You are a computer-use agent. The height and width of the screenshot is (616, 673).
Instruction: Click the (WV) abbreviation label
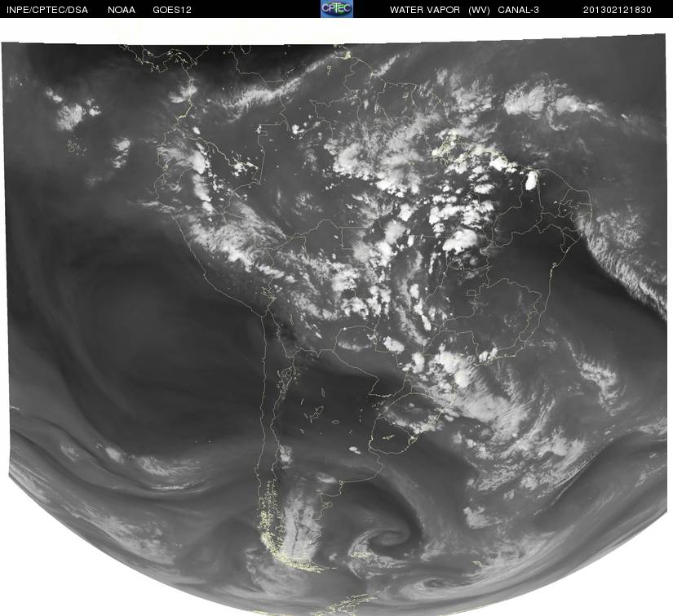479,10
